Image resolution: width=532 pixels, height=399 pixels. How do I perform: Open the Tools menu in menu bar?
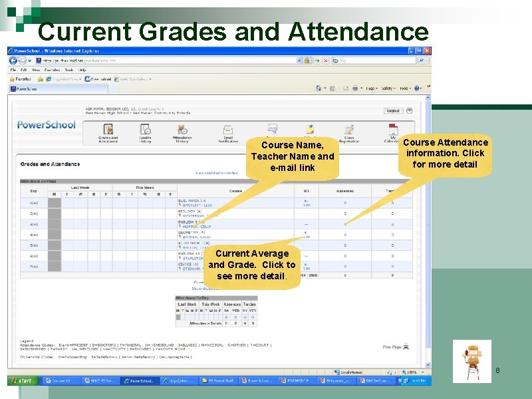pyautogui.click(x=69, y=70)
